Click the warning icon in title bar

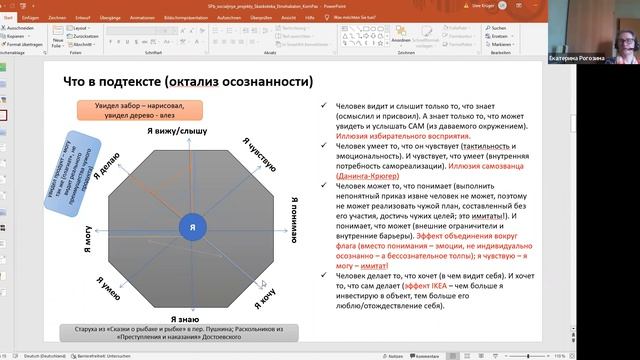(x=466, y=6)
